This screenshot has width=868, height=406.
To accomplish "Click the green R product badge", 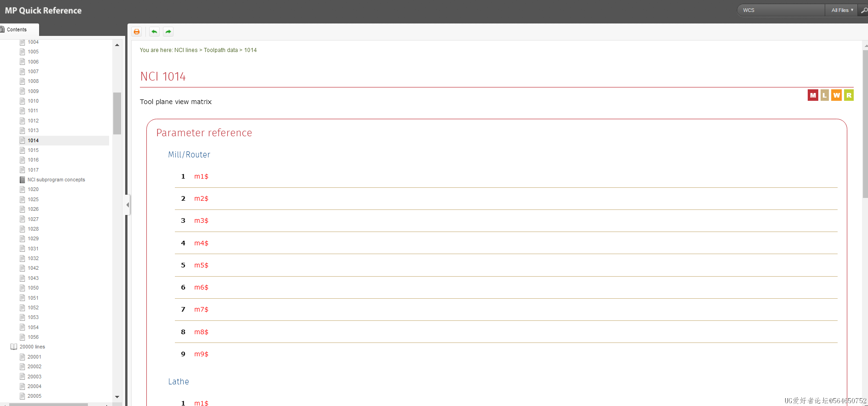I will pyautogui.click(x=849, y=95).
